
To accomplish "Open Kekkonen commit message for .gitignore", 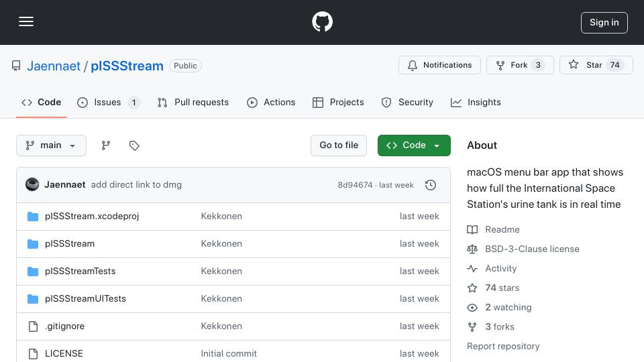I will pos(221,326).
